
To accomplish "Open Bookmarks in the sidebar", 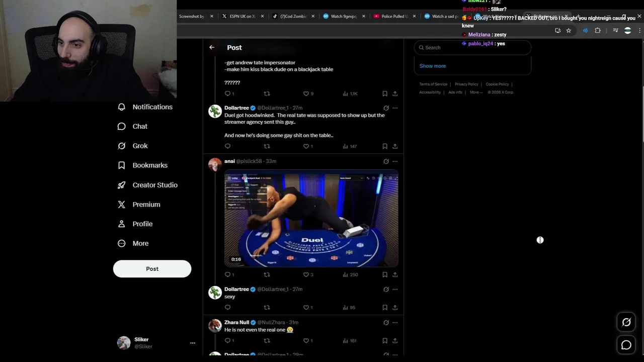I will 142,165.
